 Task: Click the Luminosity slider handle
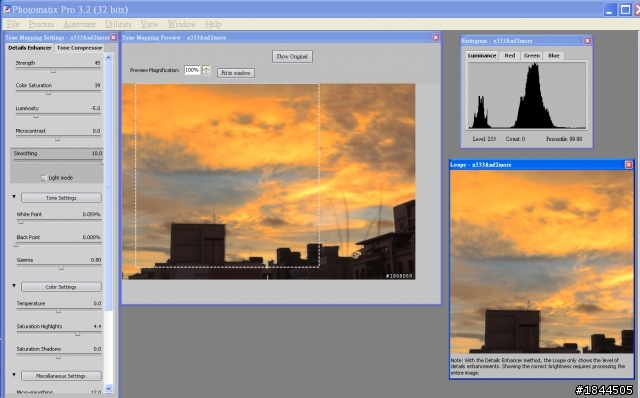[x=36, y=116]
